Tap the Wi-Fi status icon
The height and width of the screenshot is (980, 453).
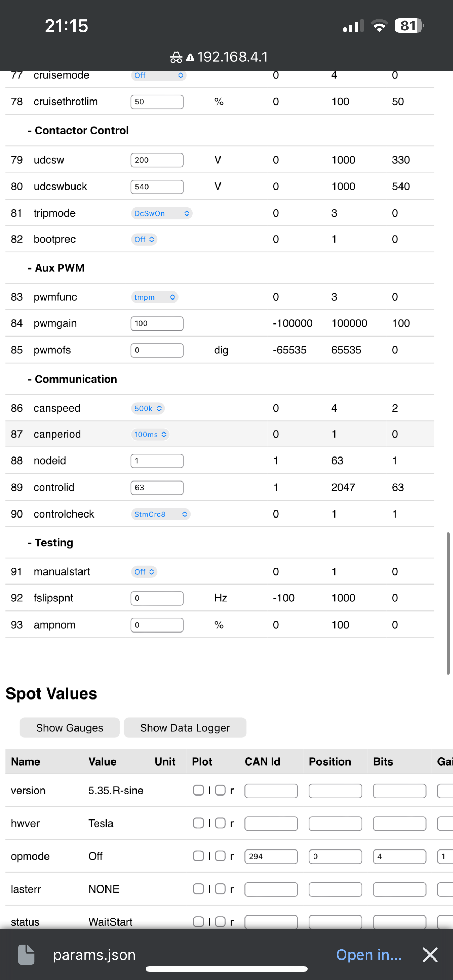tap(379, 26)
